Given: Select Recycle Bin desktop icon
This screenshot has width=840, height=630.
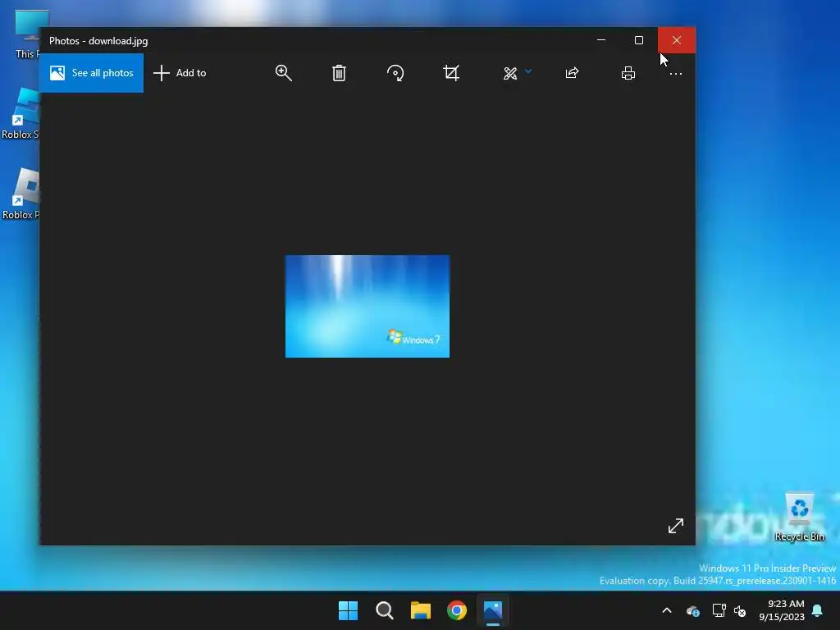Looking at the screenshot, I should pos(799,517).
